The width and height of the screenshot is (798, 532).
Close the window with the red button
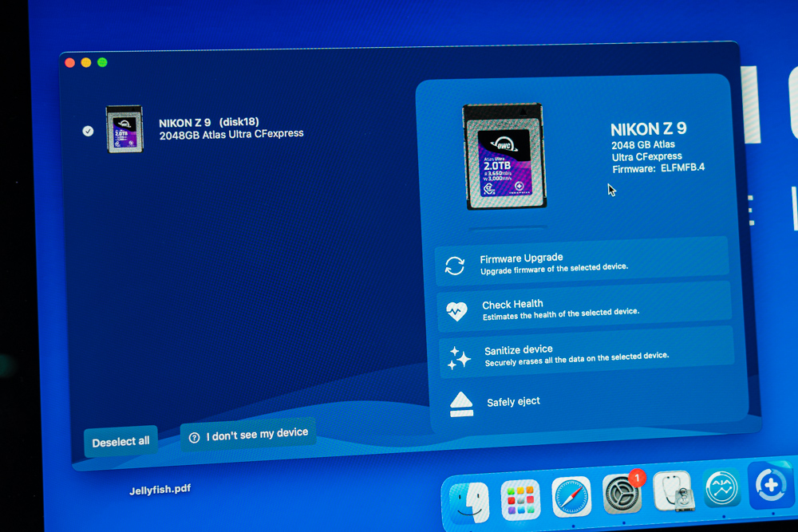[x=70, y=62]
